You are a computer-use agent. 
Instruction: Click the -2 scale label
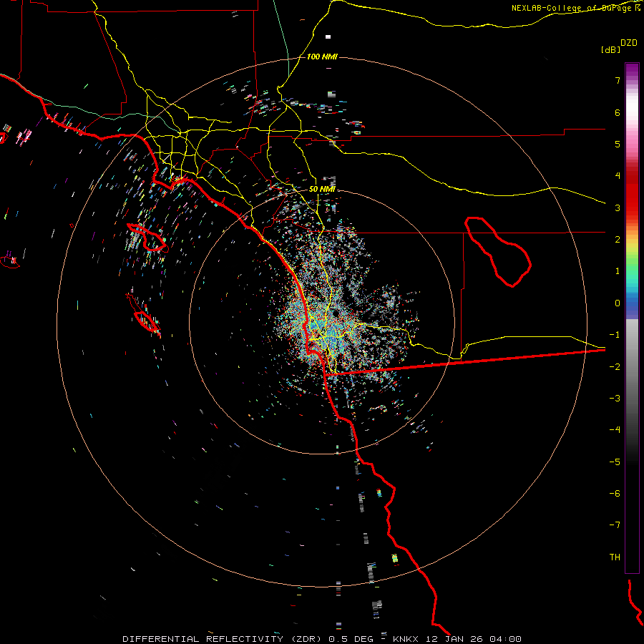tap(615, 367)
